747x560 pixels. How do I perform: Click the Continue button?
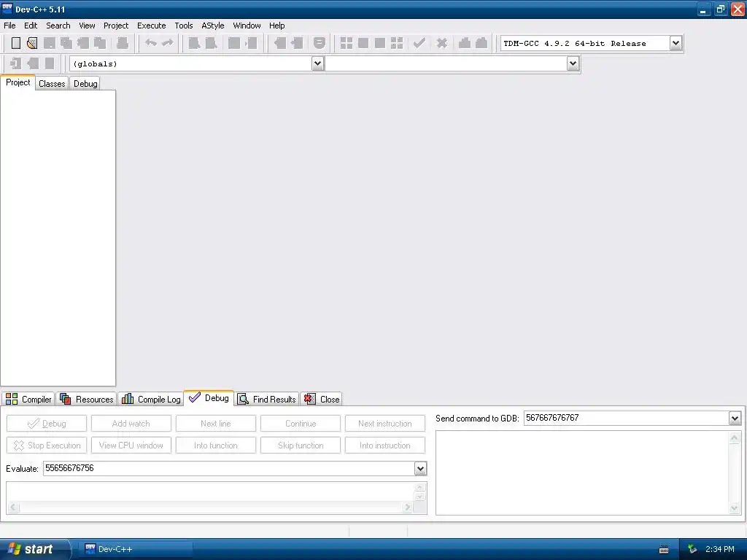pos(301,424)
